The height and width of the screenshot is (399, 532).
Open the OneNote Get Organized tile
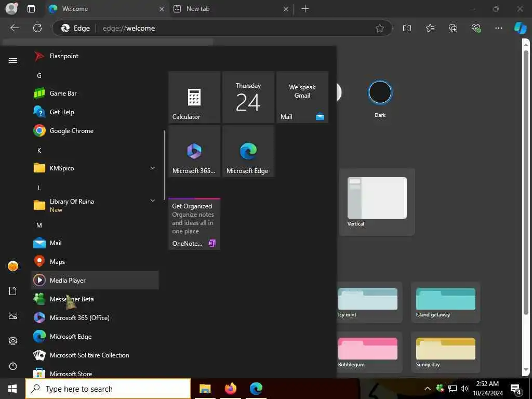[x=194, y=224]
